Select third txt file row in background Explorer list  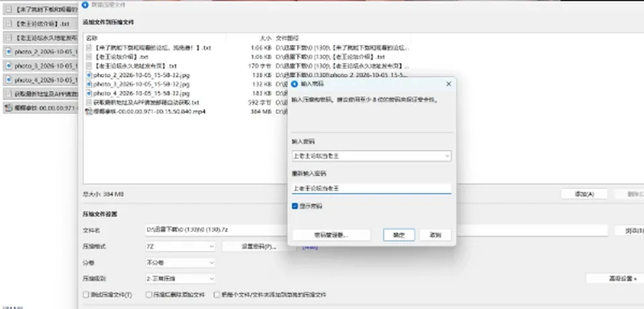click(40, 38)
